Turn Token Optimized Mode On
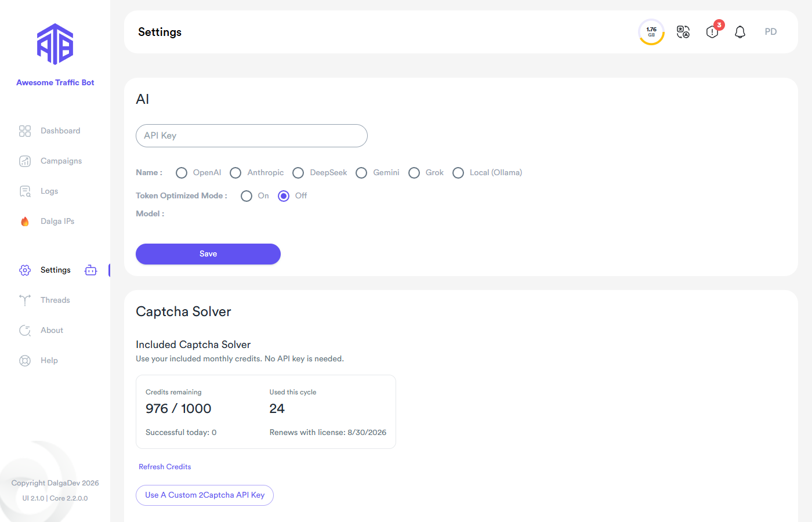 246,196
